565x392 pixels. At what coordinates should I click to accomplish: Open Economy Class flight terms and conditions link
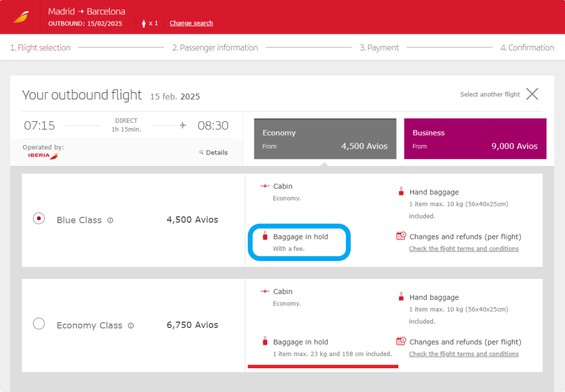point(463,354)
